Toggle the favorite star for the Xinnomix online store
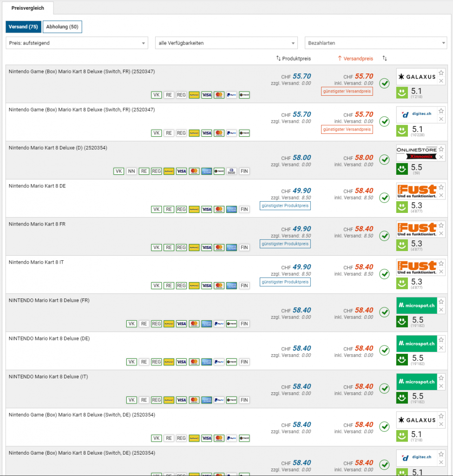453x476 pixels. tap(441, 149)
